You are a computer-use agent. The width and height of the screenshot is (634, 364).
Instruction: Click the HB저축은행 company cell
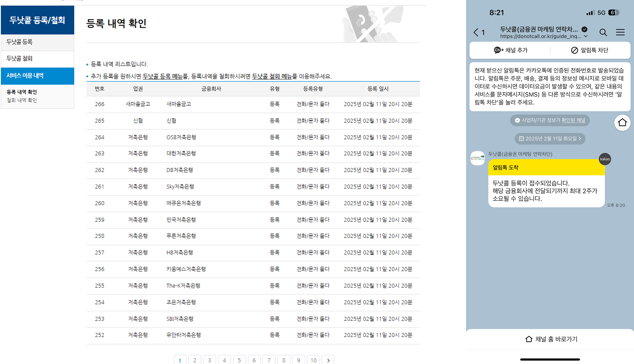179,252
